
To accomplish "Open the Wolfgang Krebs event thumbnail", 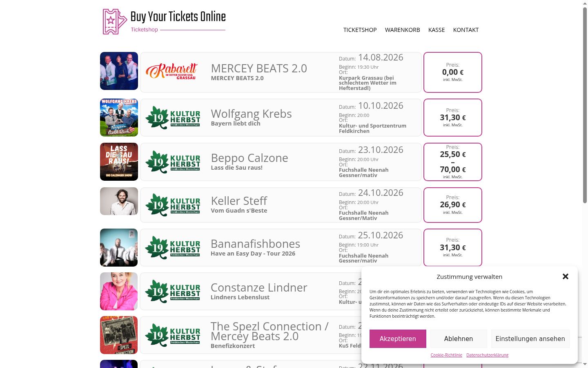I will (119, 117).
